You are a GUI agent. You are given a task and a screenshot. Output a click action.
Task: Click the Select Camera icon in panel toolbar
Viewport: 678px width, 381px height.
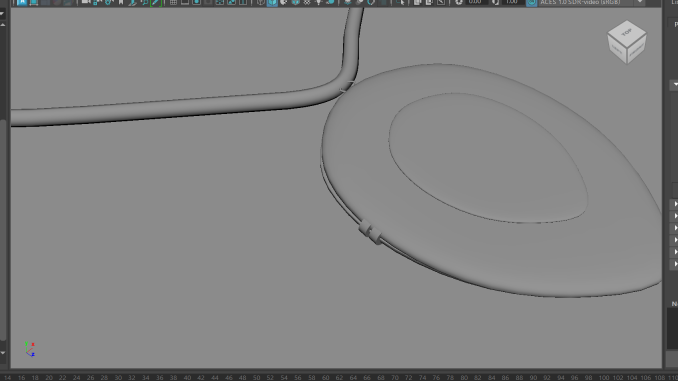(86, 2)
